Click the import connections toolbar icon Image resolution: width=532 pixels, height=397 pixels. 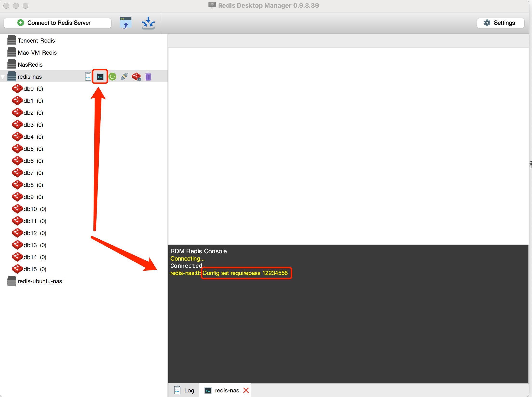coord(126,23)
